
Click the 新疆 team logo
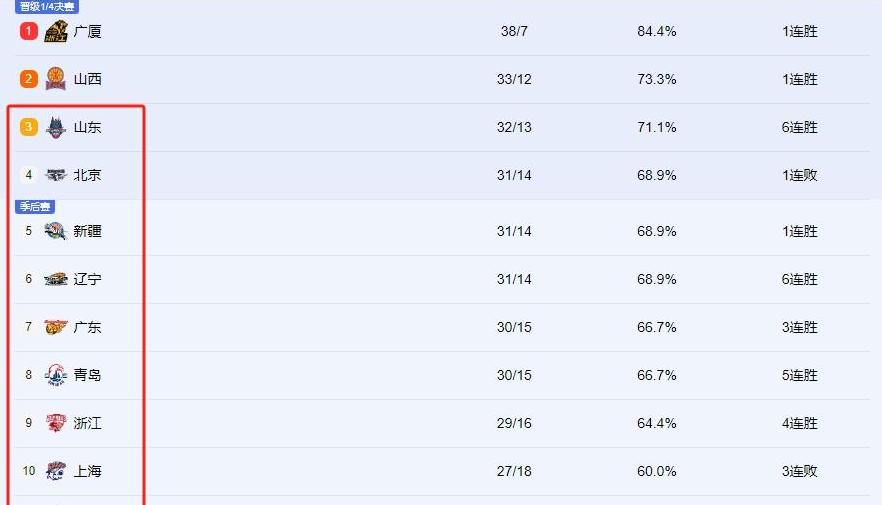coord(56,231)
